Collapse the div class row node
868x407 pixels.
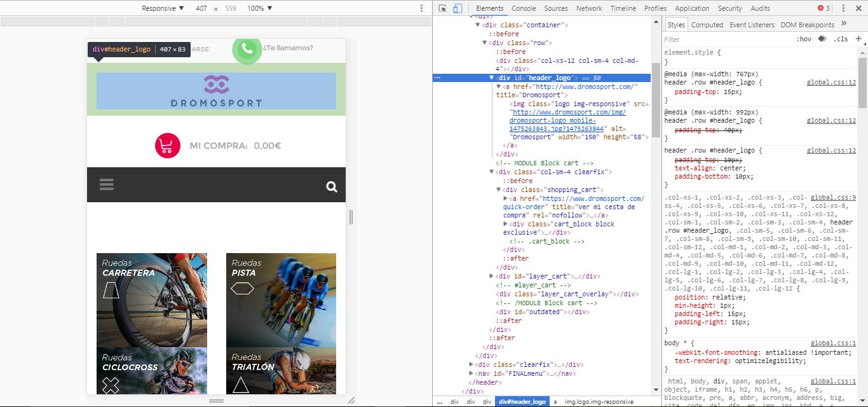tap(485, 43)
